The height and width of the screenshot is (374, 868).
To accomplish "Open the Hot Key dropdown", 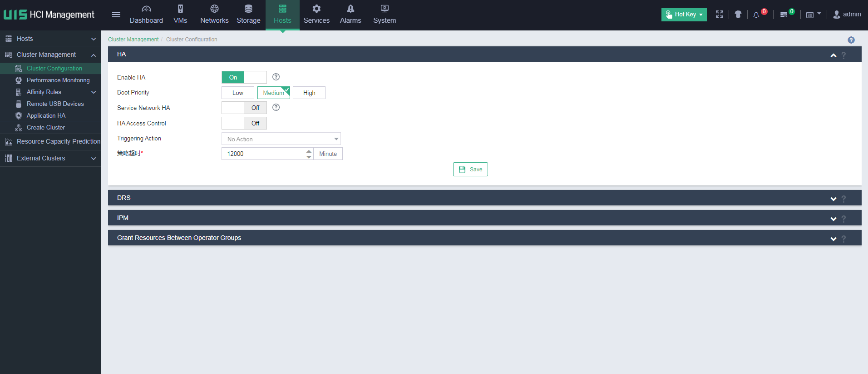I will tap(684, 15).
